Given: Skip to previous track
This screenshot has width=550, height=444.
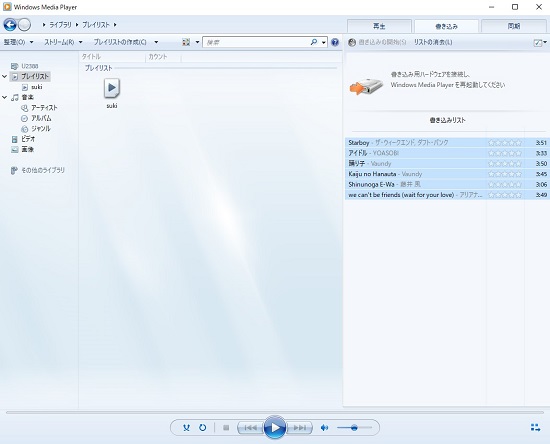Looking at the screenshot, I should pos(250,428).
